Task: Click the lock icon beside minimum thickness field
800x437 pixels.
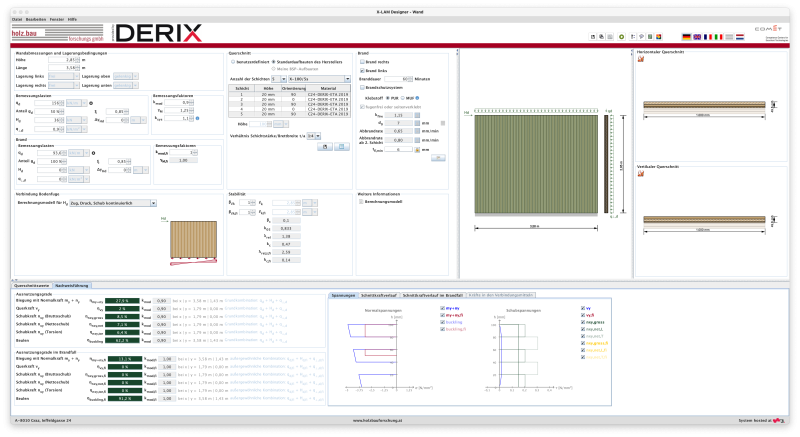Action: pos(417,150)
